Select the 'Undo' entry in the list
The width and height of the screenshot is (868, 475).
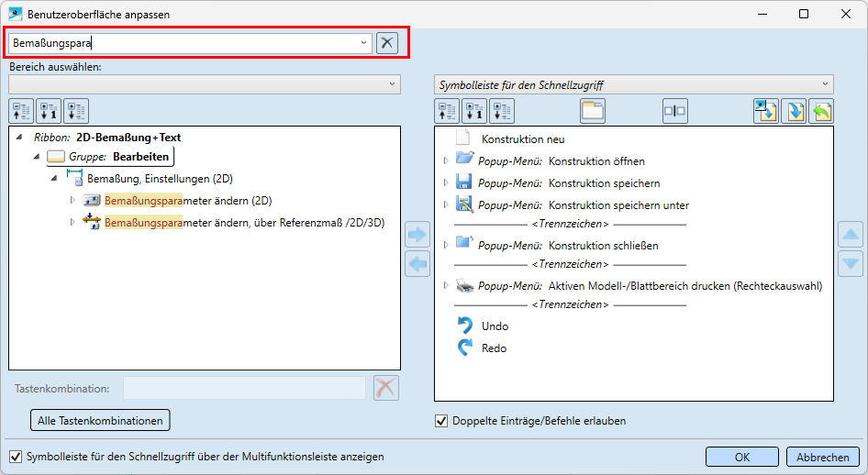click(495, 326)
